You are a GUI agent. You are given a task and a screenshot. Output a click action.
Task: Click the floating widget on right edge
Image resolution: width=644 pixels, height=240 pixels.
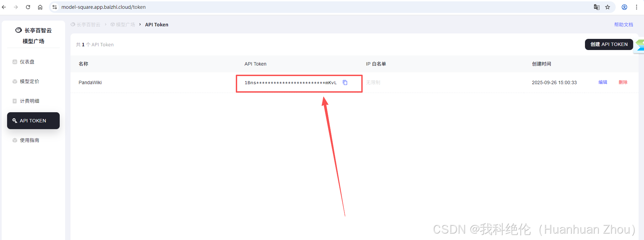pos(640,46)
